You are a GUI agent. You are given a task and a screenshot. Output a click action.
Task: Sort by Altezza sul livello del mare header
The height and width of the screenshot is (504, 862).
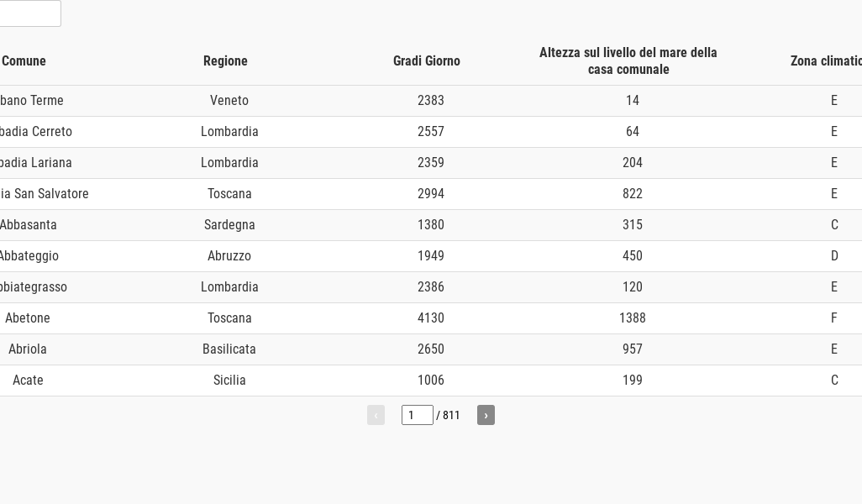628,60
